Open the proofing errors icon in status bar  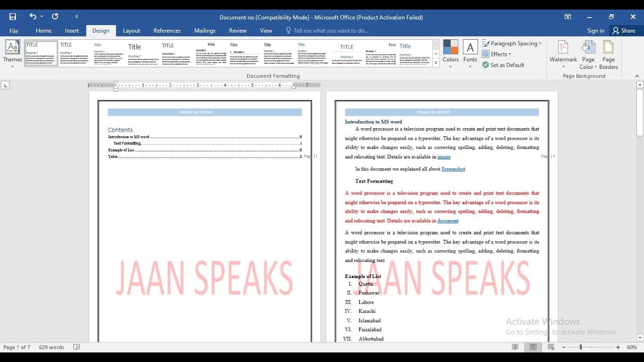(77, 347)
